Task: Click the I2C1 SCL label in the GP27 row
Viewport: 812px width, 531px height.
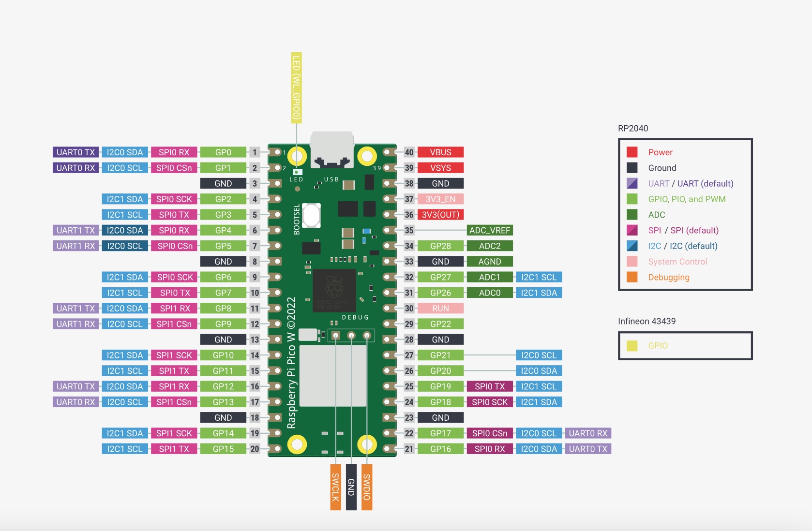Action: coord(539,277)
